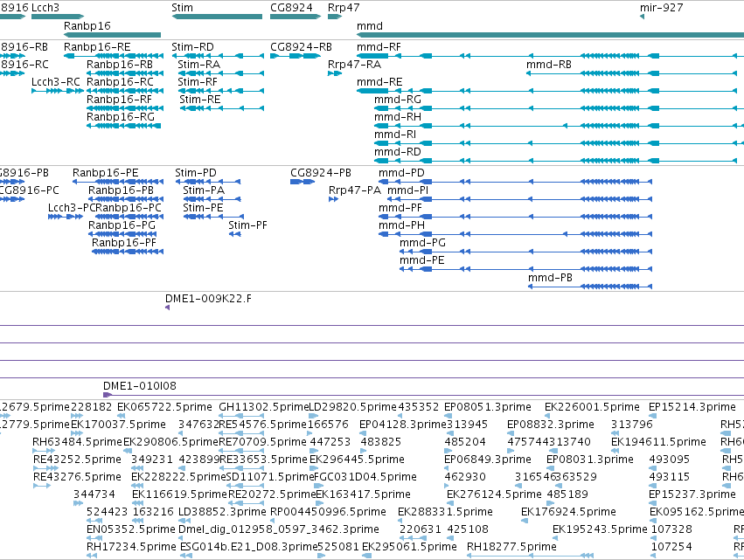Select transcript mmd-RH

398,117
